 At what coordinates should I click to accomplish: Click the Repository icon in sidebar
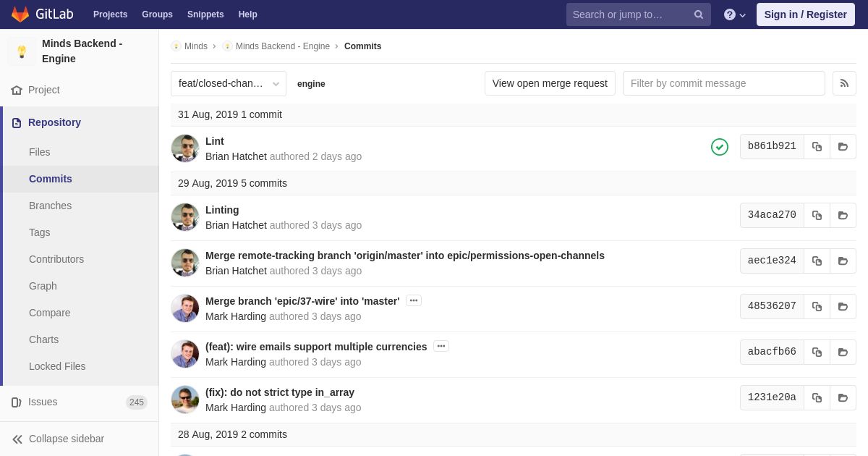pos(17,122)
